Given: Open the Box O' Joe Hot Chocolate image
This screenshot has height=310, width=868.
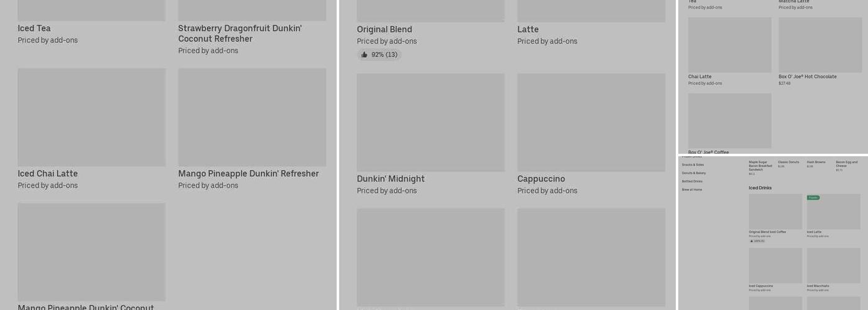Looking at the screenshot, I should click(x=820, y=45).
